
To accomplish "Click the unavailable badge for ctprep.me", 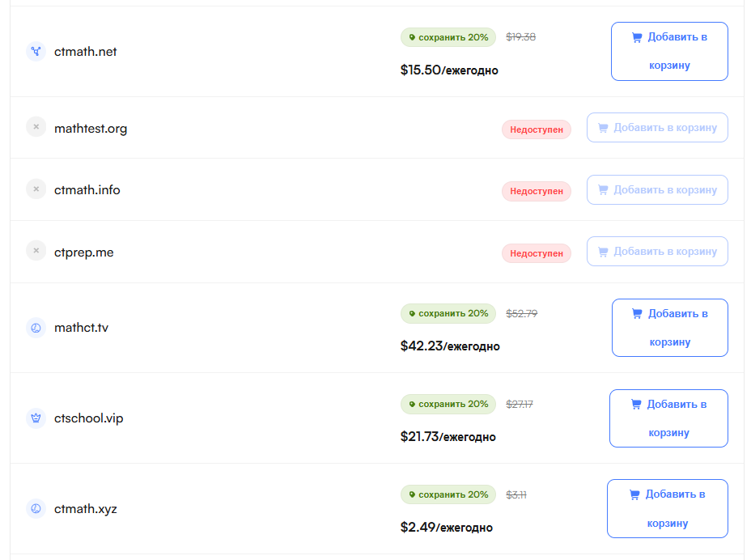I will point(537,253).
